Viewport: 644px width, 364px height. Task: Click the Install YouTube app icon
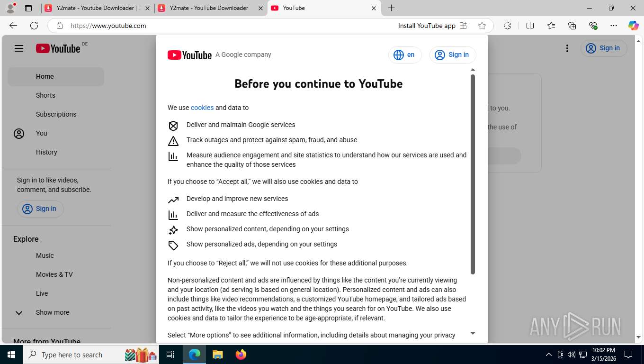[x=463, y=26]
